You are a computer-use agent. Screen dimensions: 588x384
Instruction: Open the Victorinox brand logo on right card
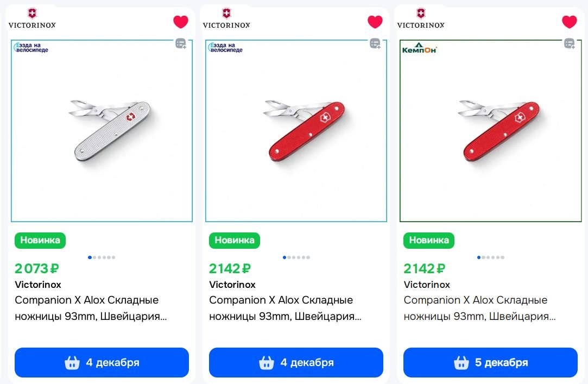(x=421, y=18)
